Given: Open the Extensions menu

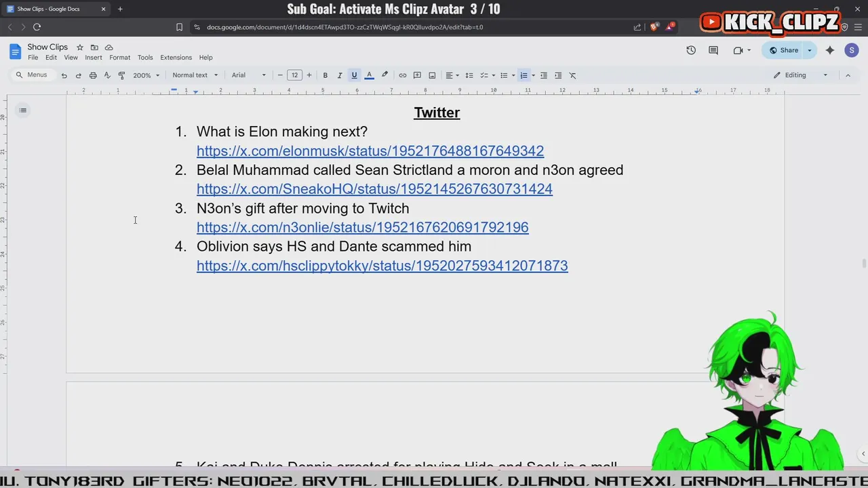Looking at the screenshot, I should [x=176, y=58].
